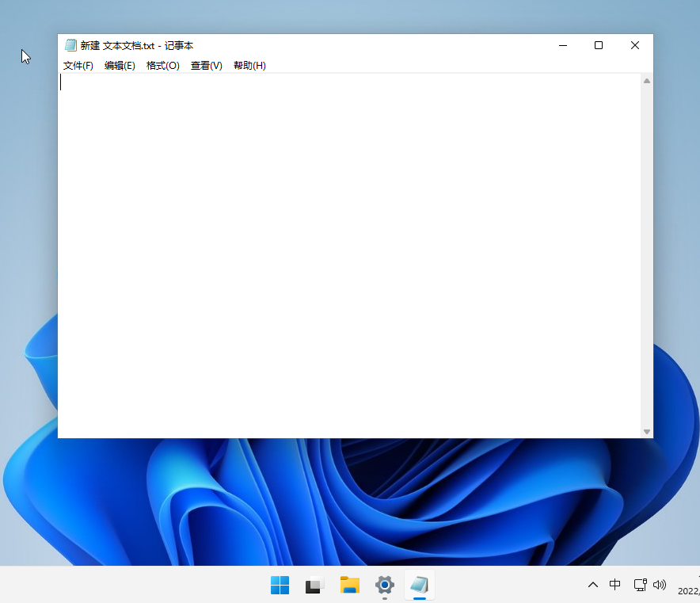Viewport: 700px width, 603px height.
Task: Open the 查看(V) menu
Action: [x=206, y=66]
